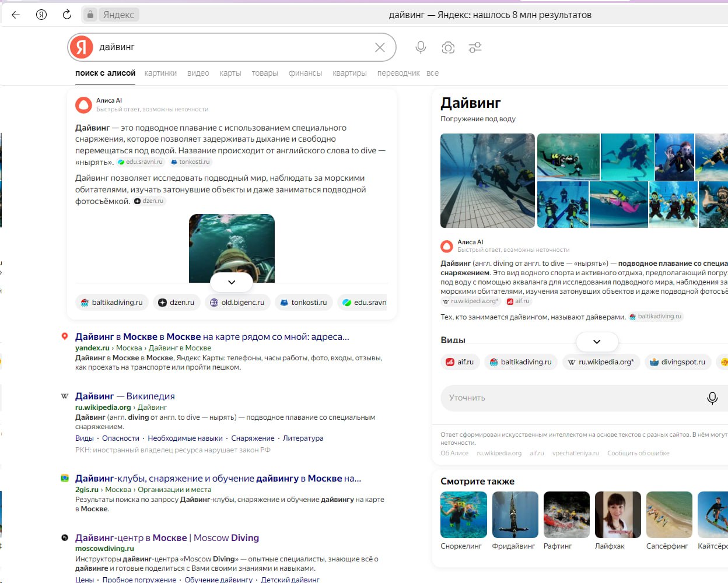Click microphone in the Уточнить field
Viewport: 728px width, 583px height.
tap(712, 398)
